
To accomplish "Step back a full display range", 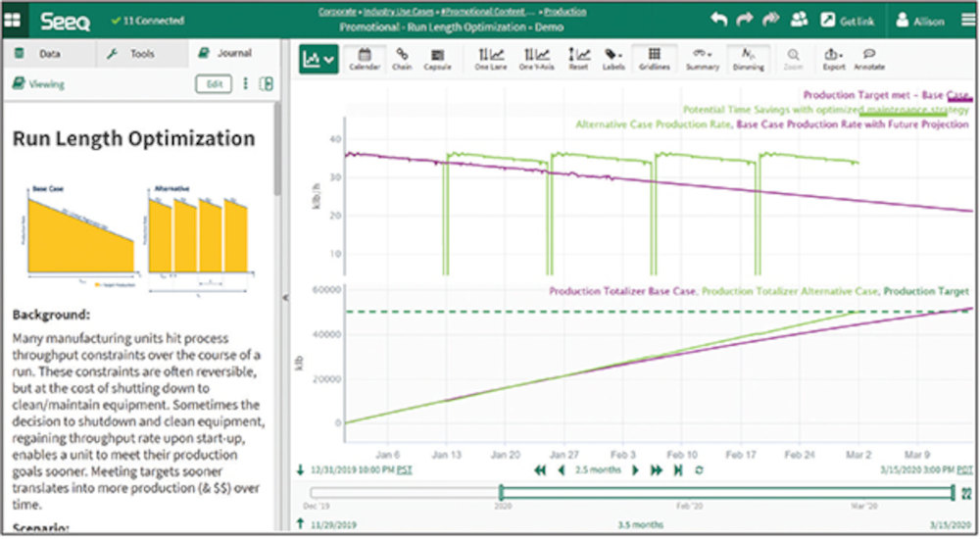I will tap(540, 470).
